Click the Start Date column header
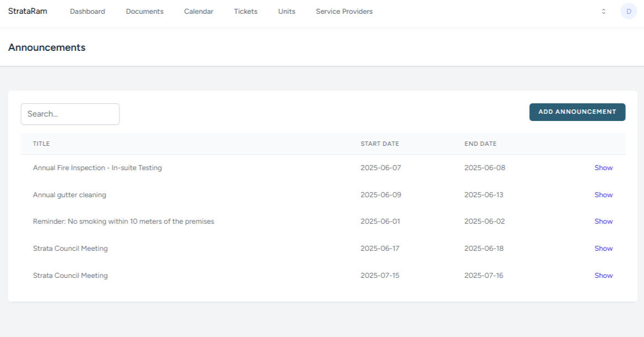 [x=379, y=144]
